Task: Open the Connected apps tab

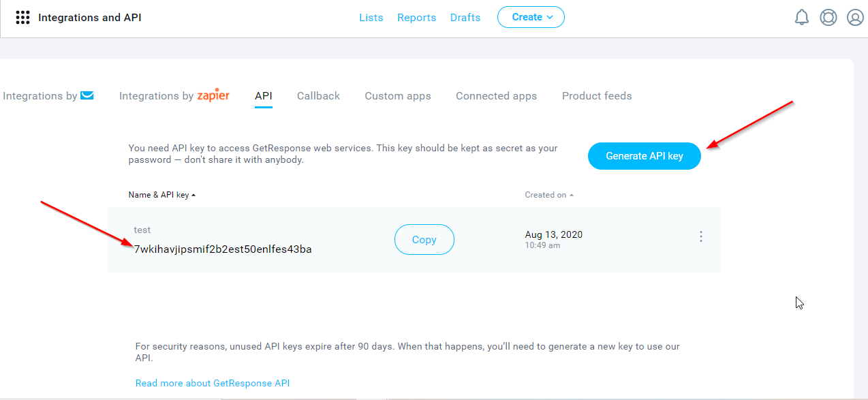Action: [x=496, y=96]
